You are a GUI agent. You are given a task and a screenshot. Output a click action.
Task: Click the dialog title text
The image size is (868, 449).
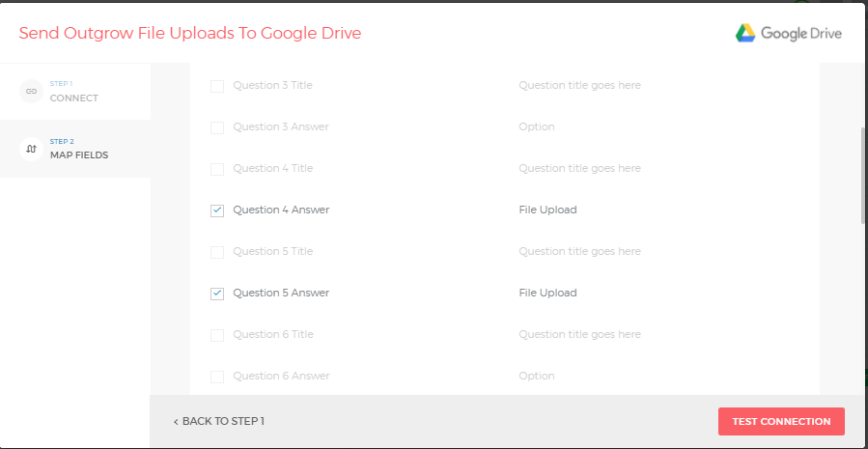coord(190,33)
